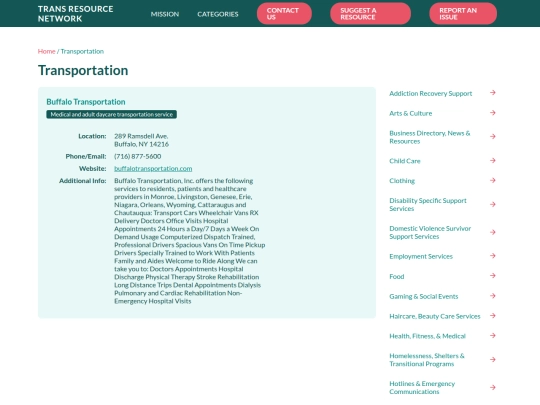Visit buffalotransportation.com website link
The image size is (540, 405).
pos(153,168)
